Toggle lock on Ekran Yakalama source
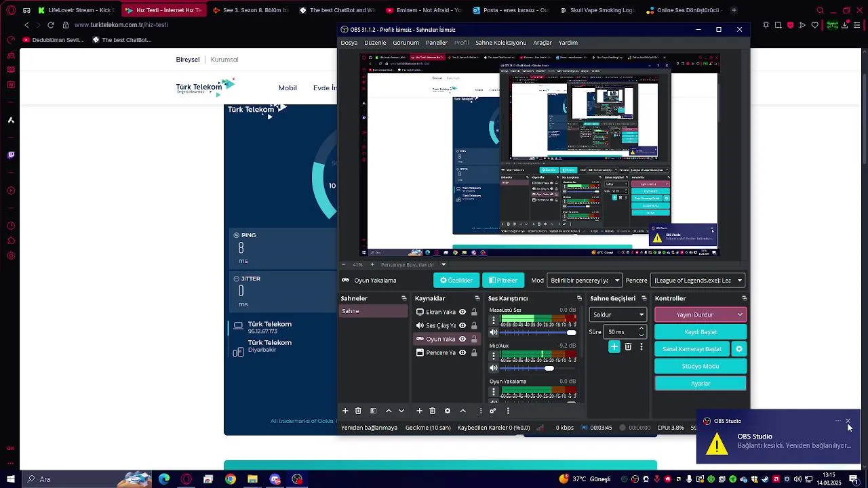 474,312
